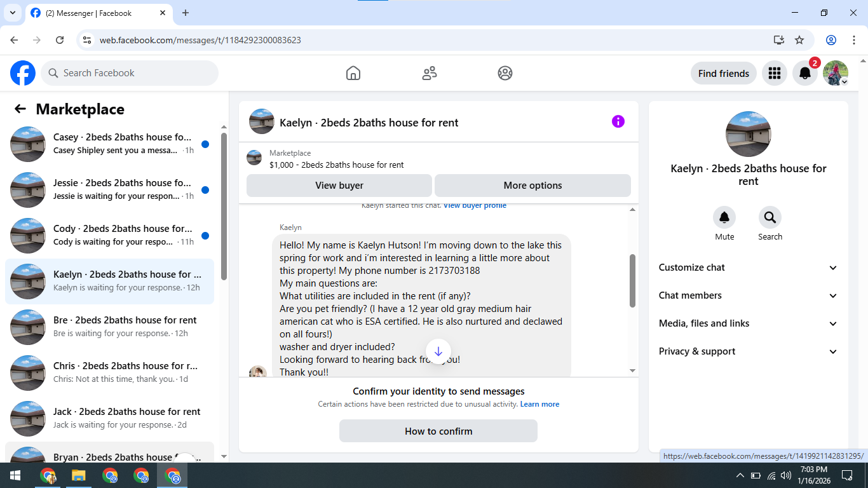Open Jack's 2beds 2baths conversation
This screenshot has height=488, width=868.
pyautogui.click(x=109, y=419)
